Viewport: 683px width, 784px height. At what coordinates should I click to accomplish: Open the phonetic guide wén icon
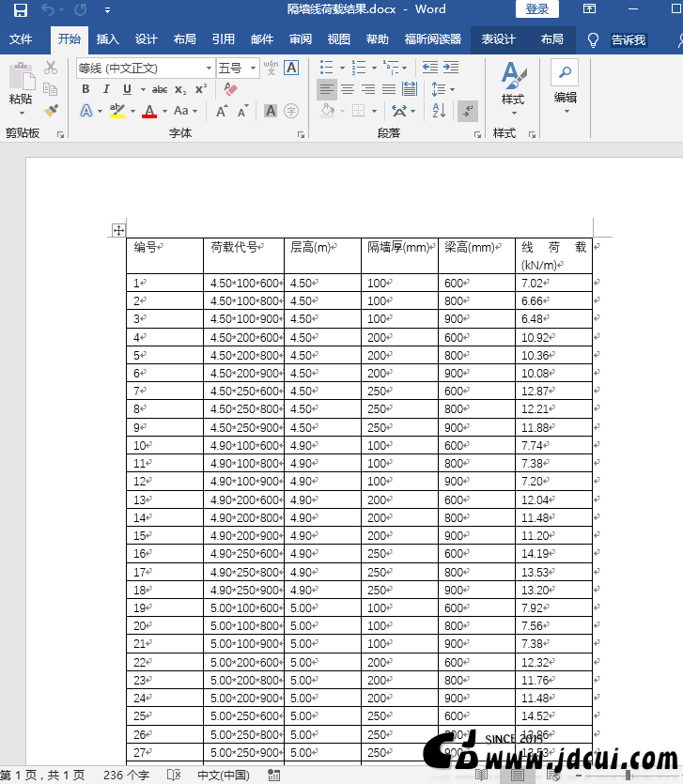point(271,68)
